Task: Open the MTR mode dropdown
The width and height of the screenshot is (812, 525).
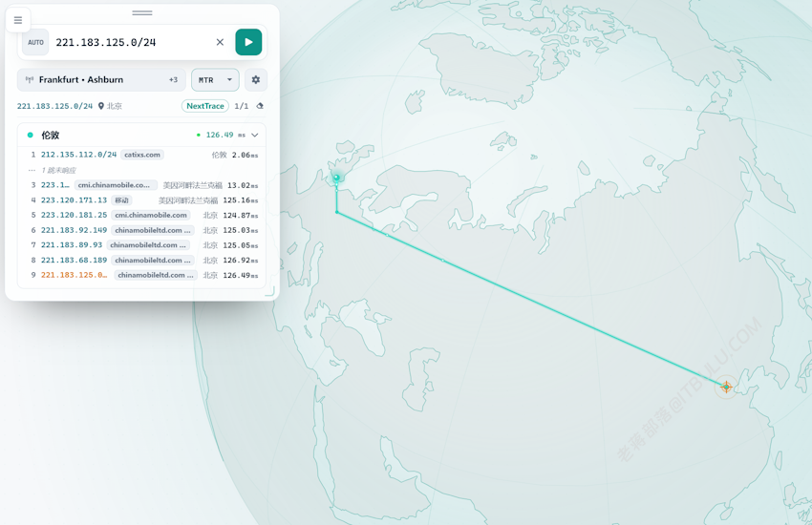Action: tap(215, 79)
